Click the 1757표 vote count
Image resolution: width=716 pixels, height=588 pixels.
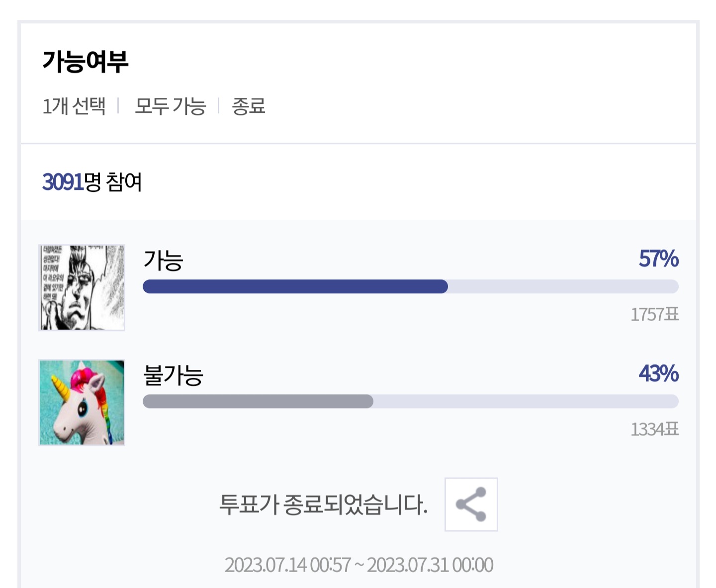click(x=654, y=314)
